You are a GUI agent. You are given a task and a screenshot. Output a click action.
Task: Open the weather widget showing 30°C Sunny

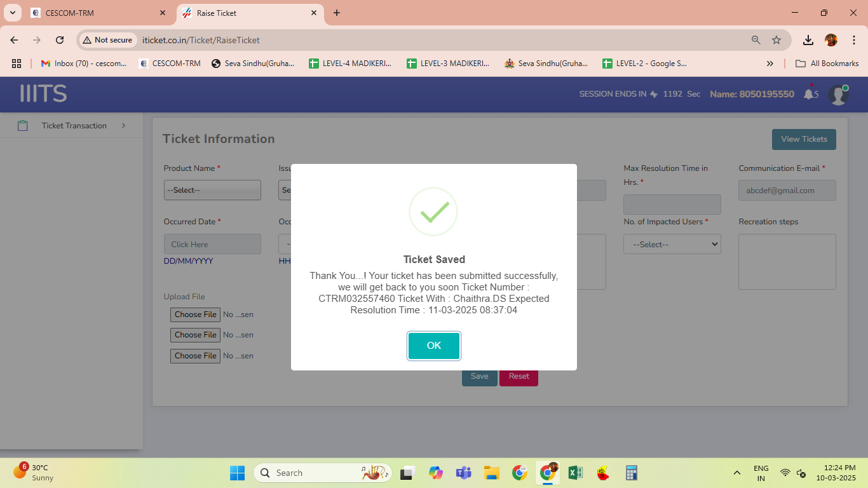coord(33,472)
